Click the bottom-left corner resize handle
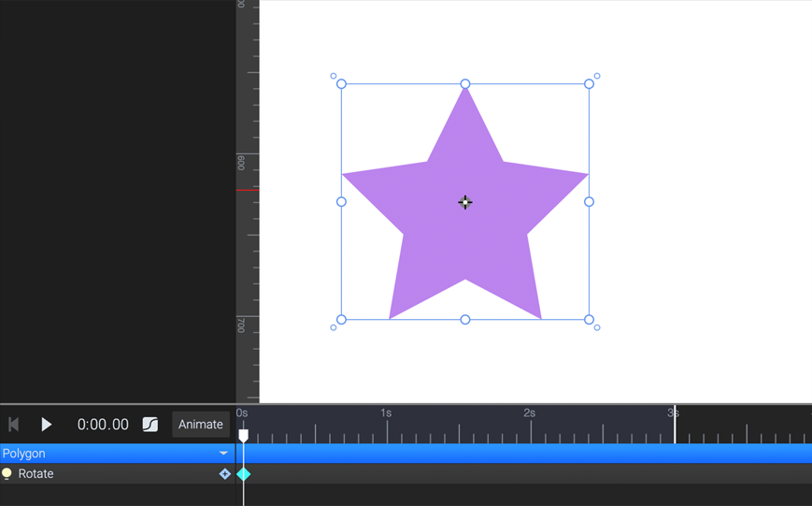 [x=341, y=319]
